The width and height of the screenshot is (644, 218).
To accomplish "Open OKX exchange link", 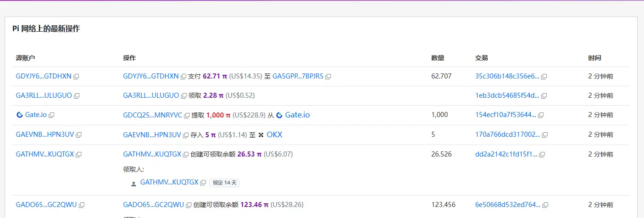I will 274,134.
